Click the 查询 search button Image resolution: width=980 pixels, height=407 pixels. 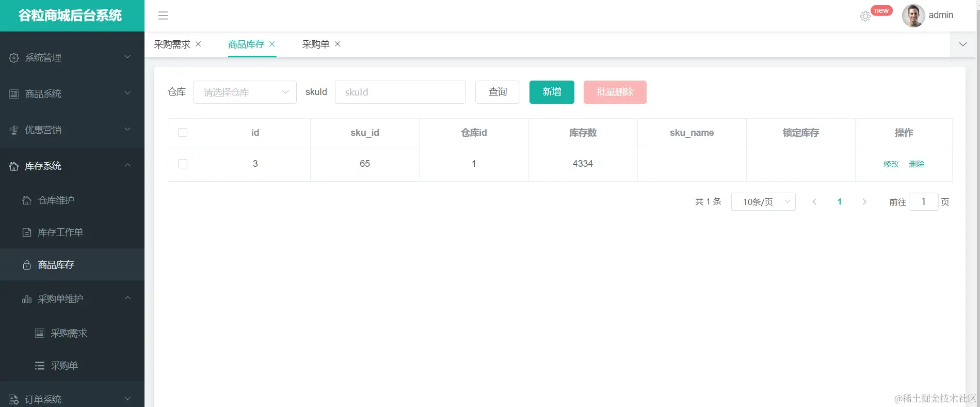point(497,92)
